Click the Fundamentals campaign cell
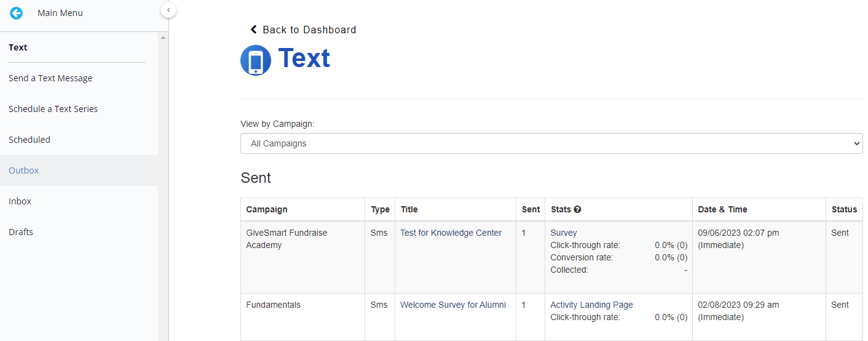 (274, 305)
